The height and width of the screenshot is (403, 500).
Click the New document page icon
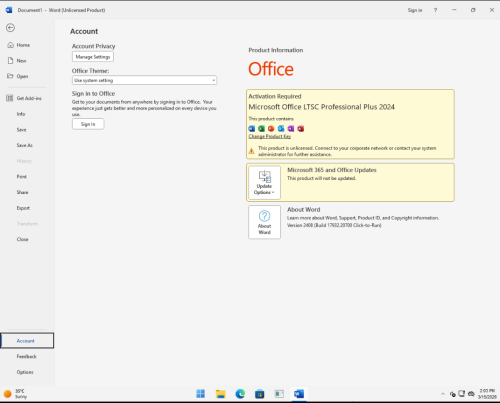pyautogui.click(x=11, y=60)
